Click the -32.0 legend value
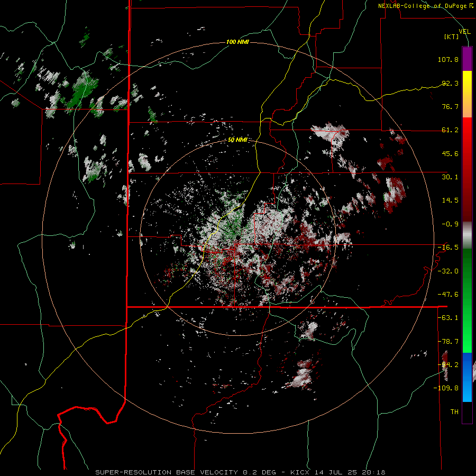476x476 pixels. 448,271
